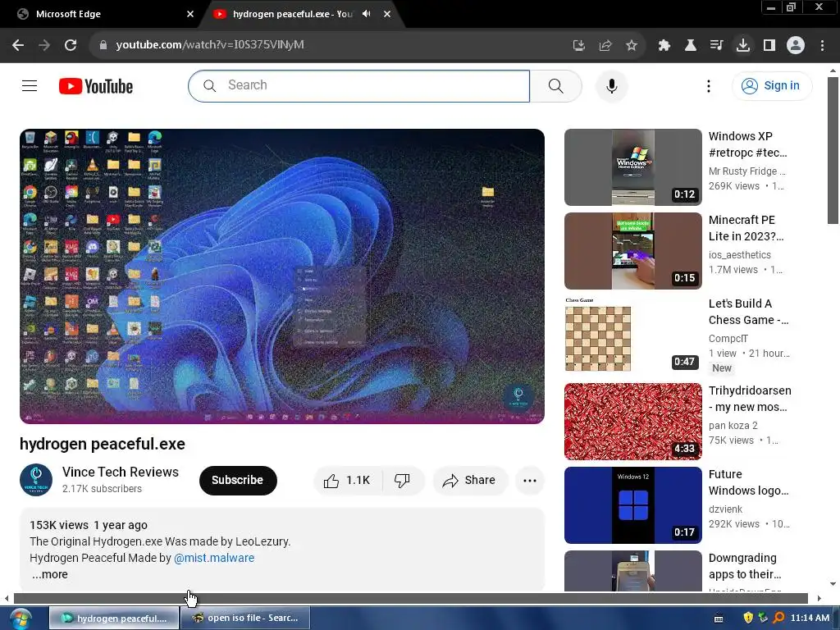Open the Windows XP #retropc video thumbnail
The image size is (840, 630).
point(633,167)
